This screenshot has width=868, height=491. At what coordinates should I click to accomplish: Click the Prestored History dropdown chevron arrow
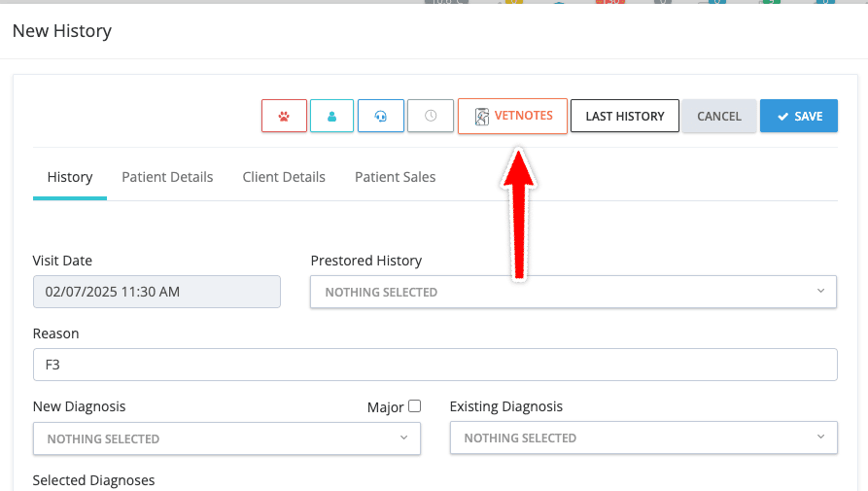[x=820, y=291]
